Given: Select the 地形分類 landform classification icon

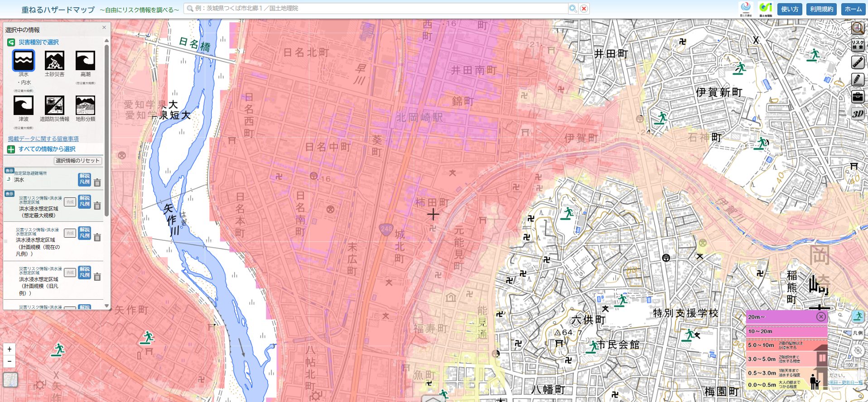Looking at the screenshot, I should pyautogui.click(x=85, y=105).
